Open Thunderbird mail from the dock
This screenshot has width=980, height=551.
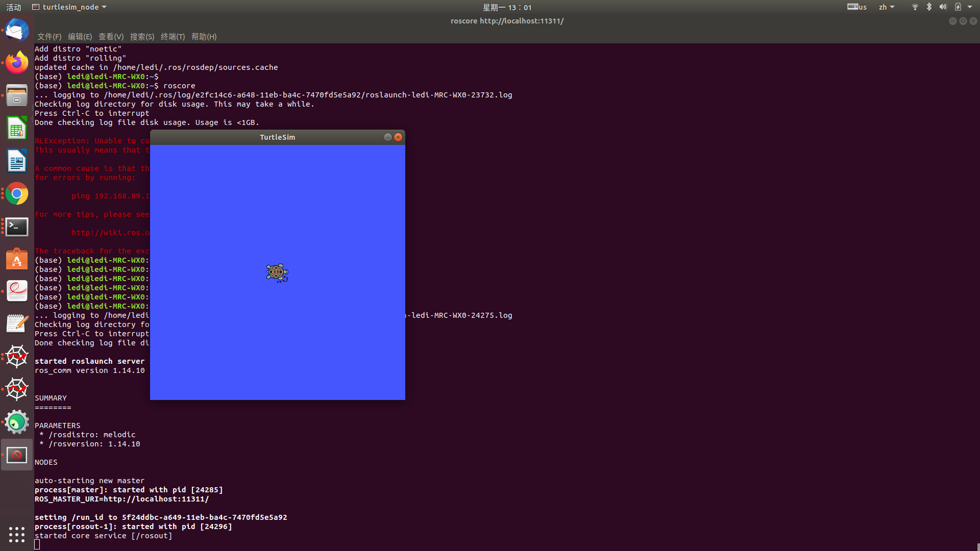point(17,31)
